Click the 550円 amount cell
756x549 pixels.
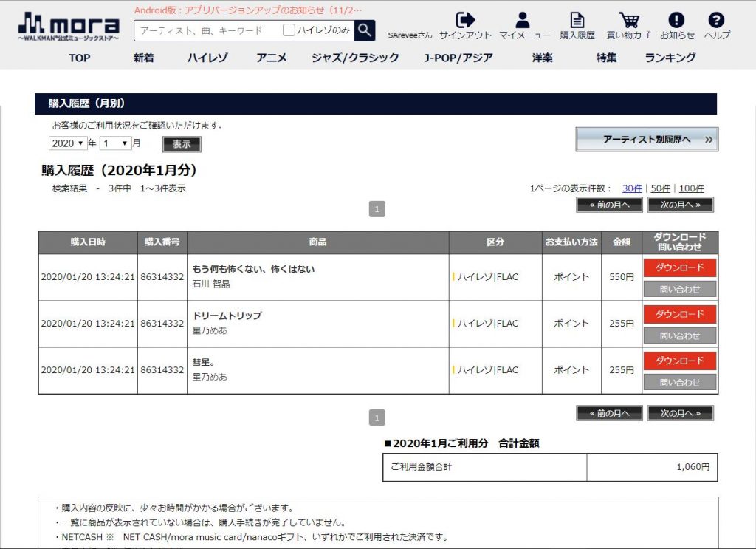622,277
